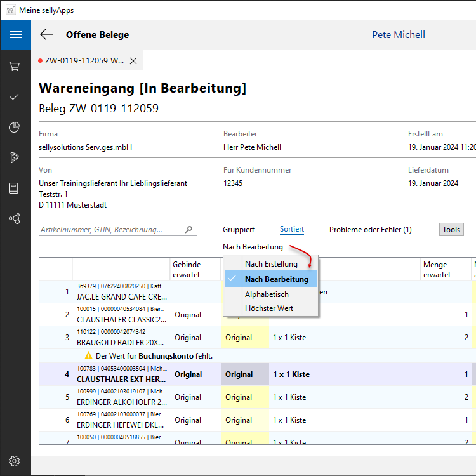Open settings via the gear icon
Image resolution: width=476 pixels, height=476 pixels.
(15, 461)
